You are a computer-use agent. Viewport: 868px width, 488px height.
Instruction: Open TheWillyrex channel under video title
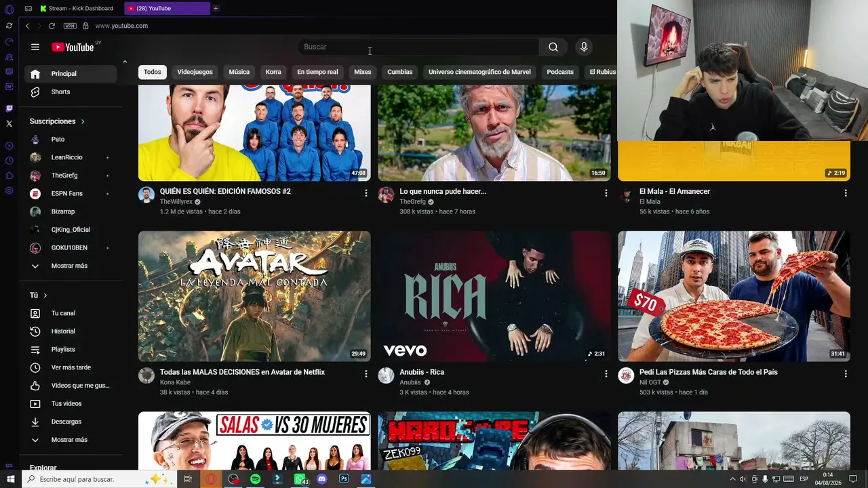[176, 202]
